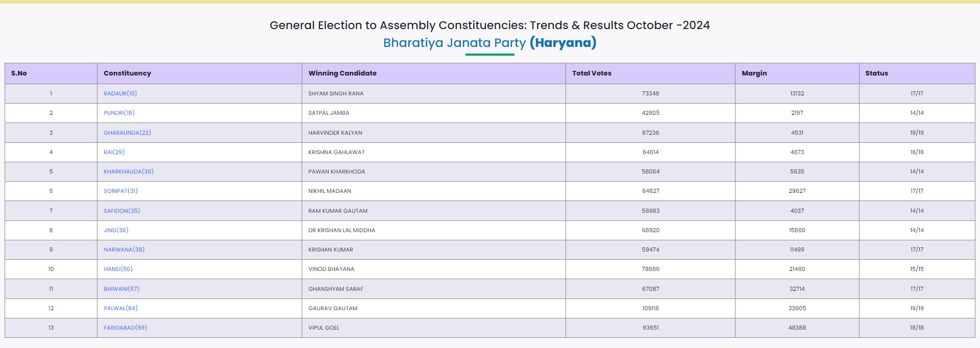
Task: Click the Total Votes column header
Action: [x=592, y=73]
